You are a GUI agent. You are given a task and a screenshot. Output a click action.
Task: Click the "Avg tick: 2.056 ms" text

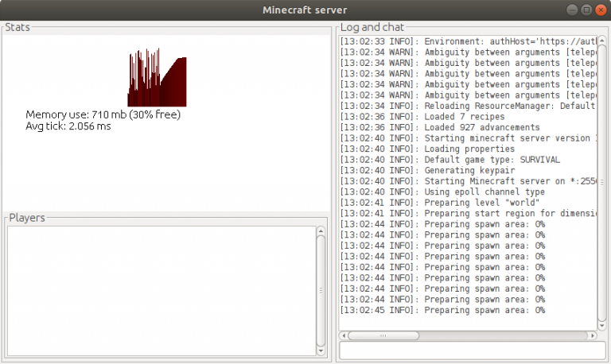[68, 126]
